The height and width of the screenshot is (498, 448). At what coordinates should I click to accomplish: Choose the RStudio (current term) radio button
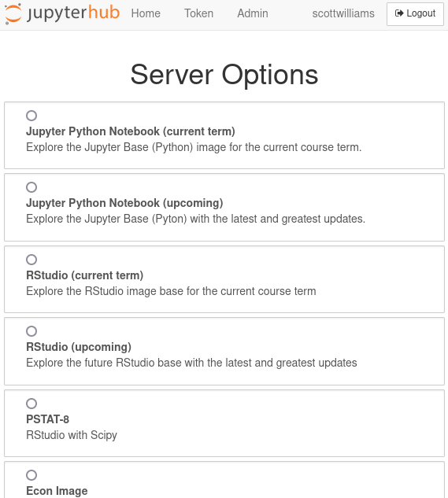point(31,260)
